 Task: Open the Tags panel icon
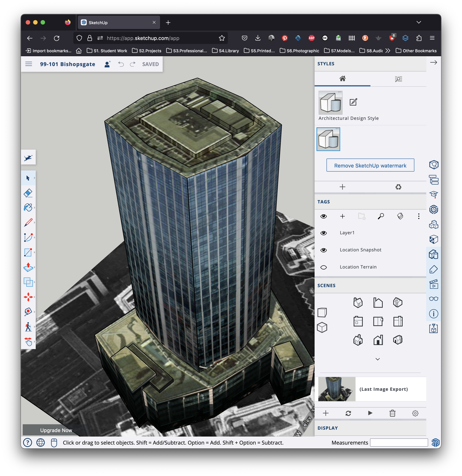433,269
